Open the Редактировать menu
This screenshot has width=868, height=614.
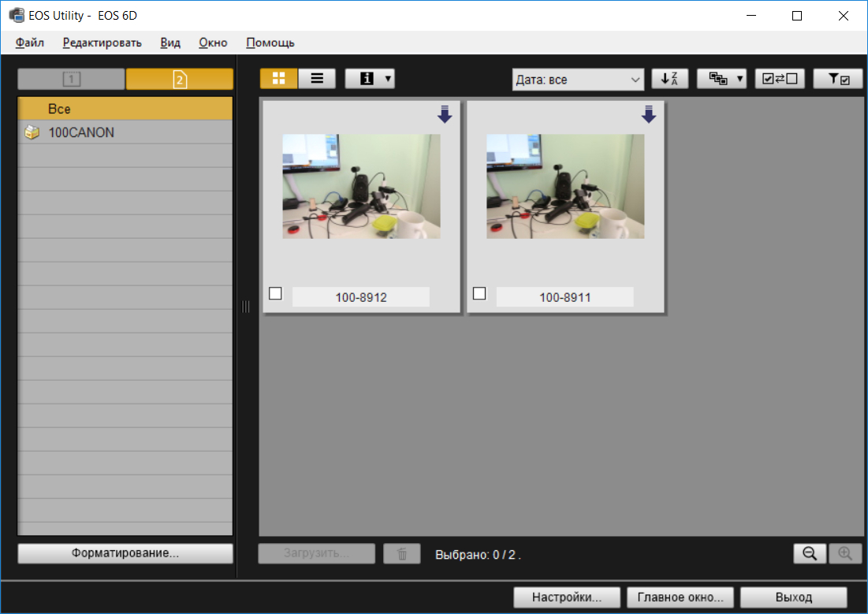coord(102,43)
